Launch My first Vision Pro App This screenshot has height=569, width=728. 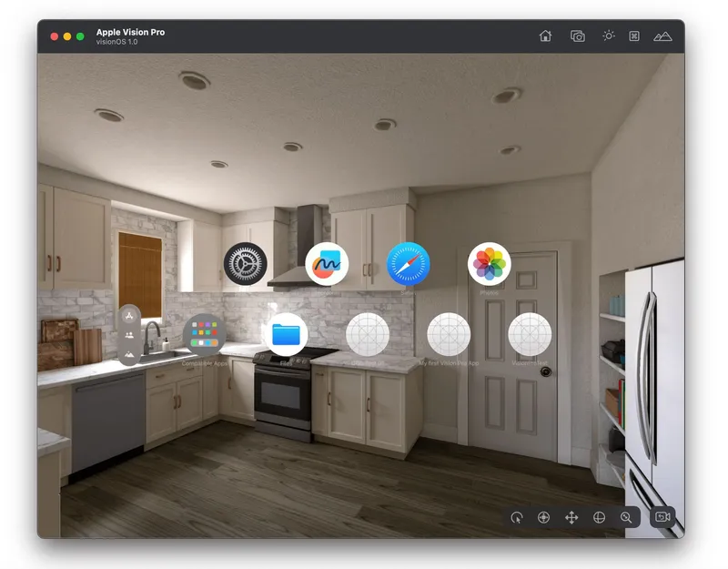click(449, 334)
